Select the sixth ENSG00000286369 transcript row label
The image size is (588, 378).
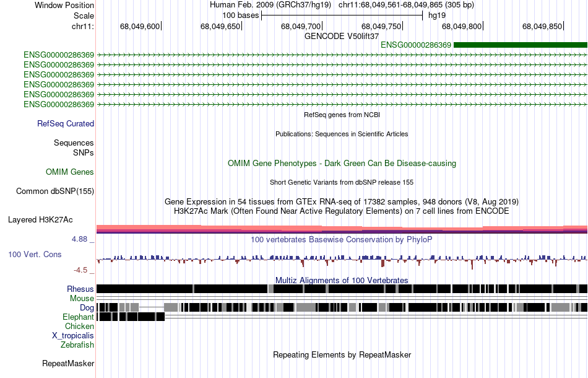[x=59, y=104]
